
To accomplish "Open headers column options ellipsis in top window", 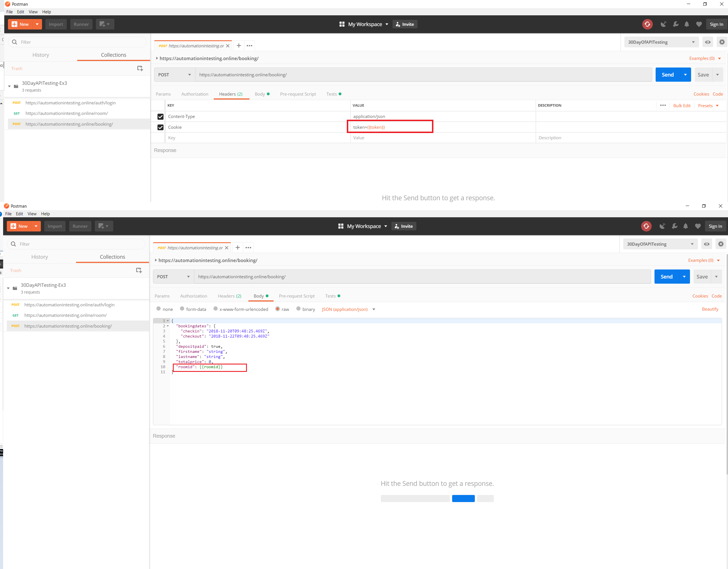I will point(663,105).
